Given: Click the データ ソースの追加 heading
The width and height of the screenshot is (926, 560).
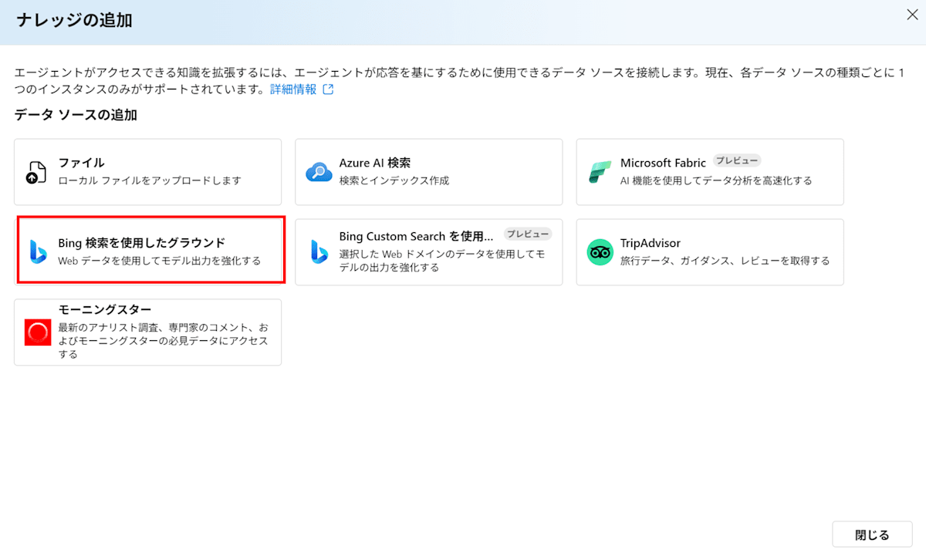Looking at the screenshot, I should click(76, 115).
